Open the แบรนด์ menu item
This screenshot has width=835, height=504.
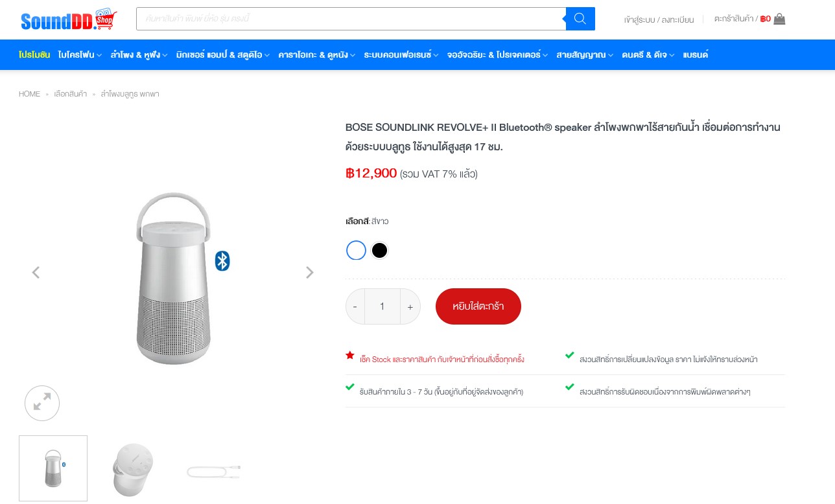point(695,55)
